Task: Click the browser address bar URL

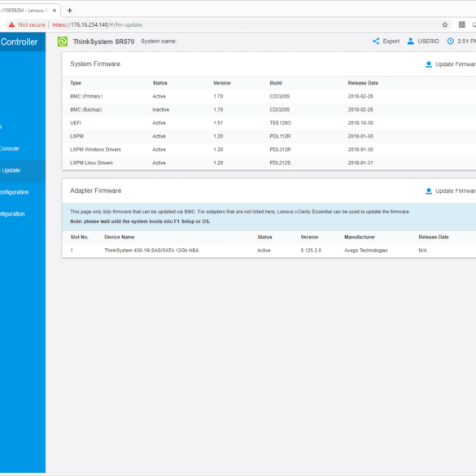Action: pos(97,25)
